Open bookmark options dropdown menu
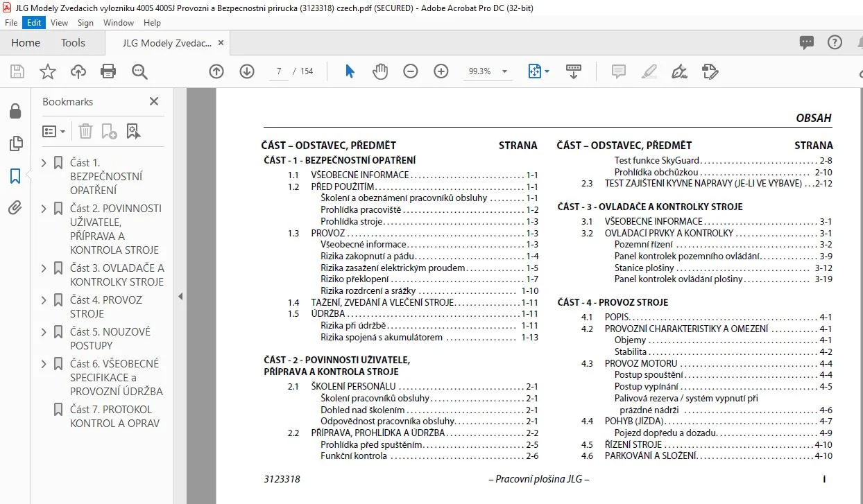The height and width of the screenshot is (504, 863). pos(54,131)
